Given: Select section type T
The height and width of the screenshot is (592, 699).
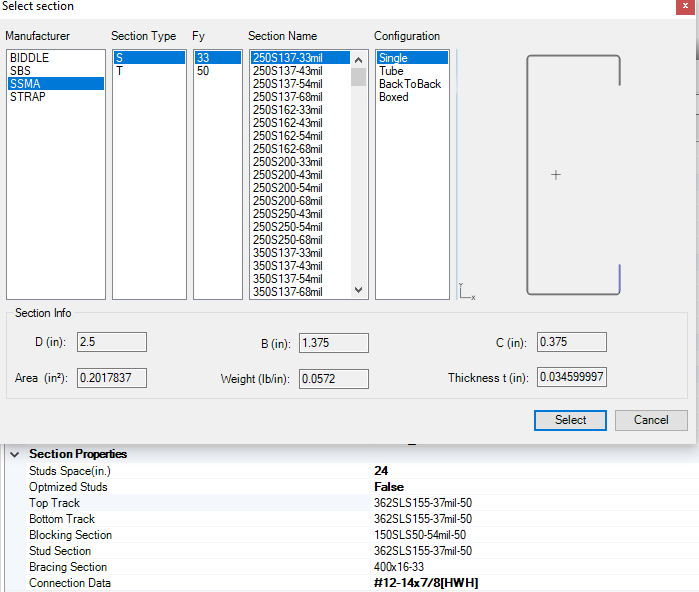Looking at the screenshot, I should (x=119, y=71).
